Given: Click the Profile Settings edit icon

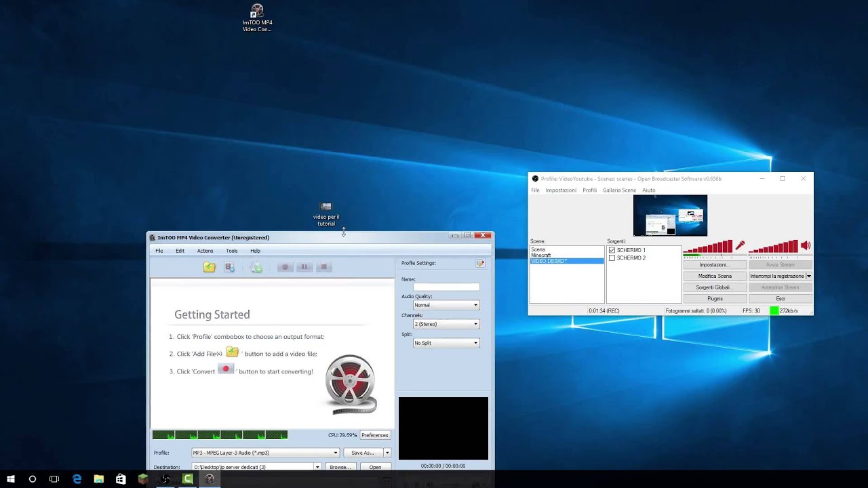Looking at the screenshot, I should [x=480, y=263].
